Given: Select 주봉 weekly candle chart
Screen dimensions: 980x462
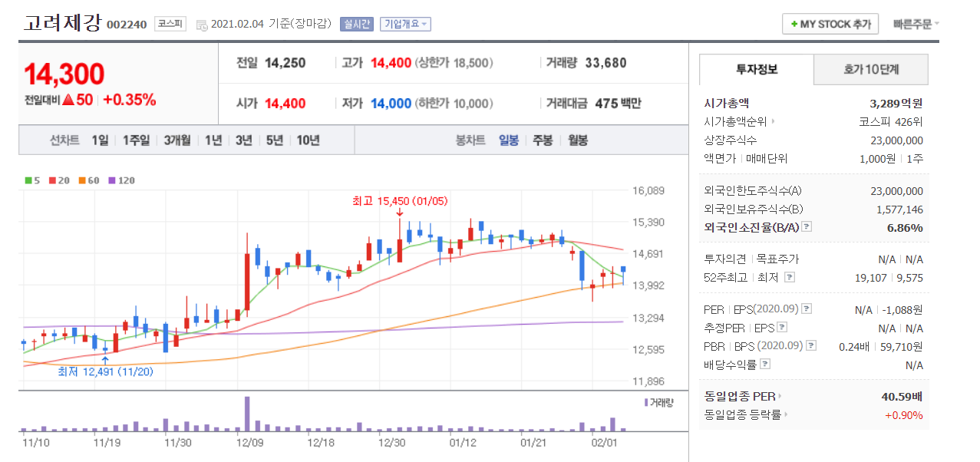Looking at the screenshot, I should (x=543, y=140).
